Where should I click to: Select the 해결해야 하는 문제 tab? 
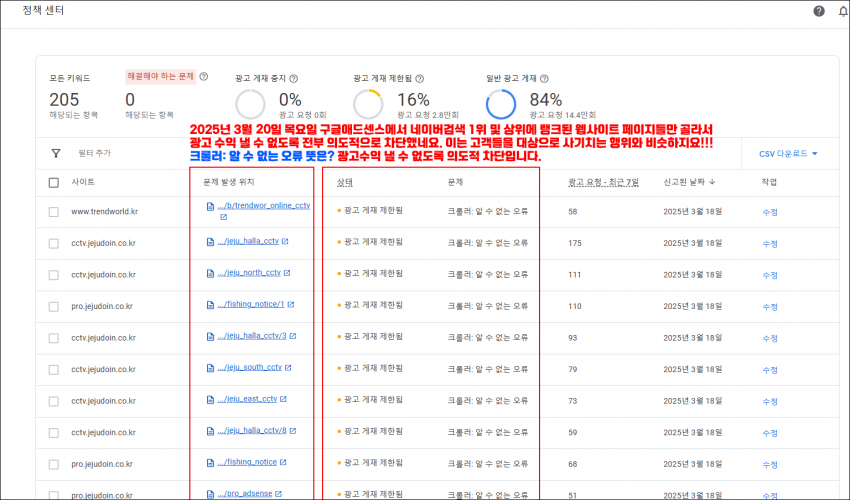point(160,76)
